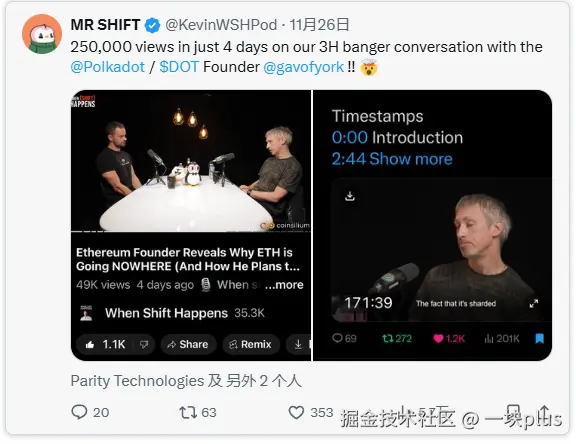Click the download icon above the video clip

pos(350,196)
